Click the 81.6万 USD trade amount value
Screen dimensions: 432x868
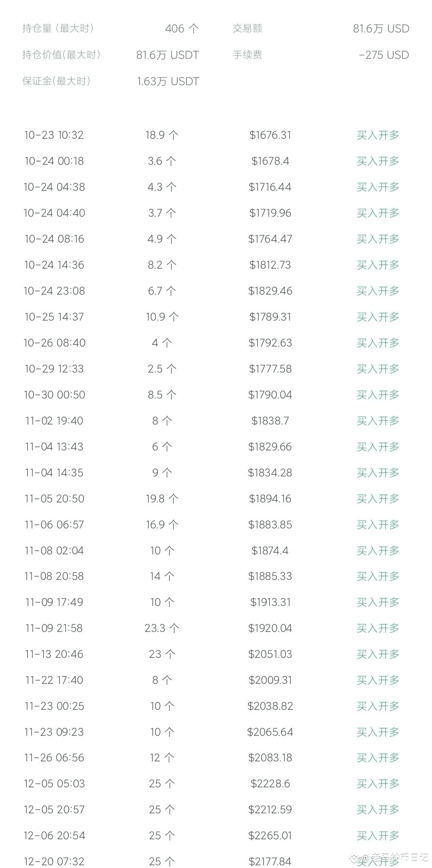click(381, 29)
